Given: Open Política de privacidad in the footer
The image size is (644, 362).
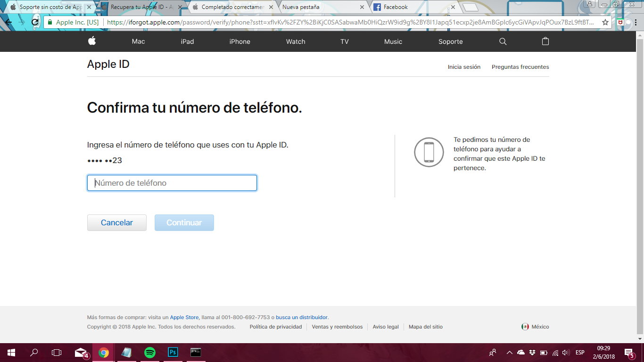Looking at the screenshot, I should point(276,327).
